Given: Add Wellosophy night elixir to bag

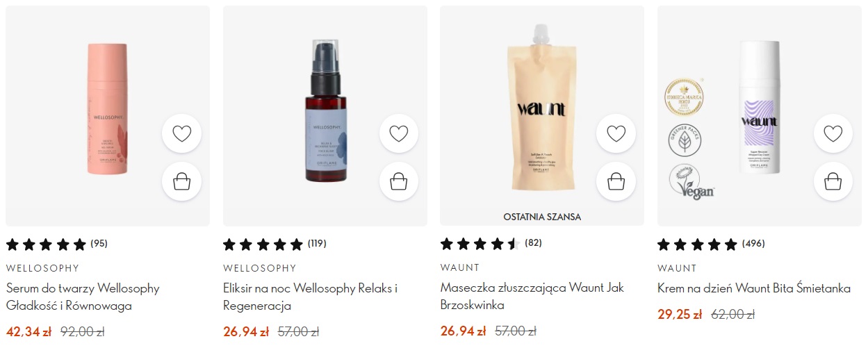Looking at the screenshot, I should [x=399, y=182].
